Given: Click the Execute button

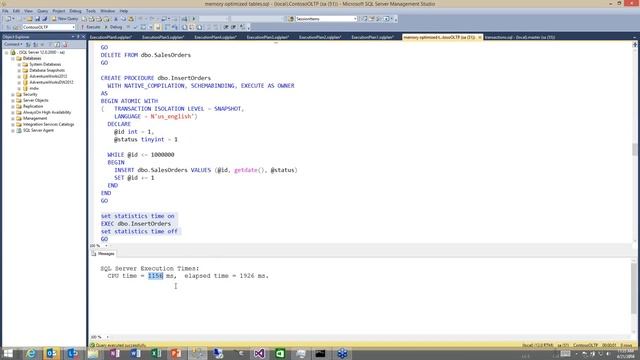Looking at the screenshot, I should (x=90, y=27).
